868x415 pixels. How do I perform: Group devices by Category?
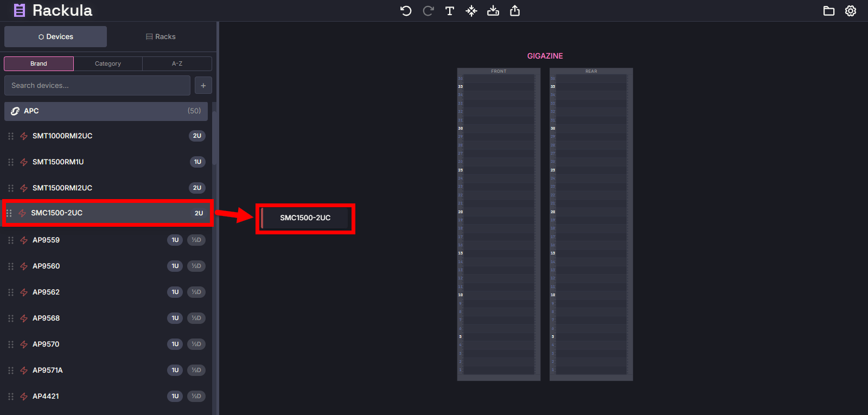pyautogui.click(x=108, y=63)
